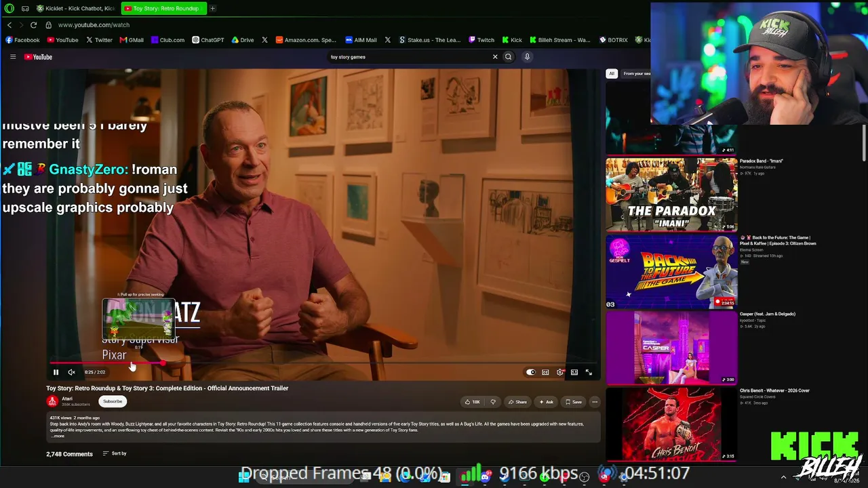Select the 'All' recommendations chip
The height and width of the screenshot is (488, 868).
pyautogui.click(x=612, y=73)
